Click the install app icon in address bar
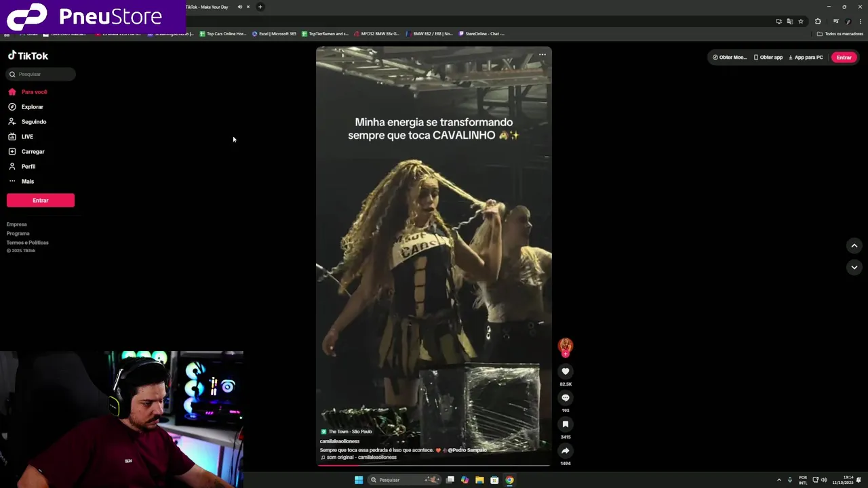Image resolution: width=868 pixels, height=488 pixels. 779,21
